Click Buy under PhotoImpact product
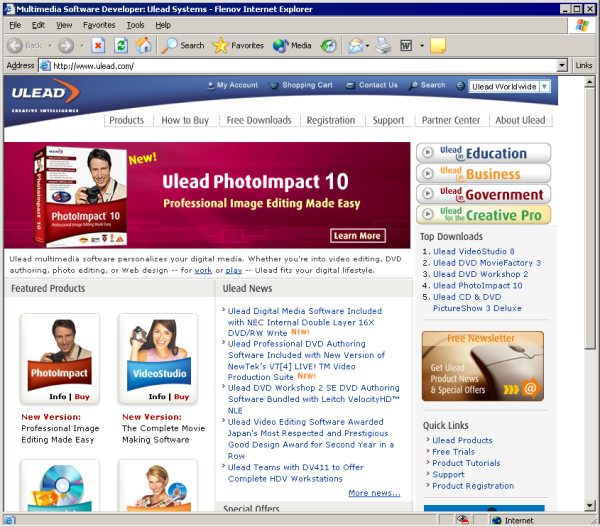Image resolution: width=600 pixels, height=527 pixels. (82, 396)
